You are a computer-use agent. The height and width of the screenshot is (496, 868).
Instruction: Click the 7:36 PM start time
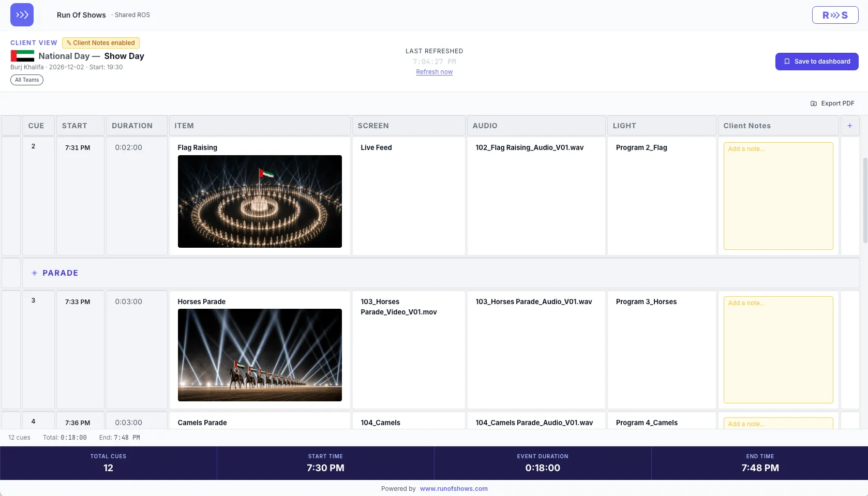(78, 423)
